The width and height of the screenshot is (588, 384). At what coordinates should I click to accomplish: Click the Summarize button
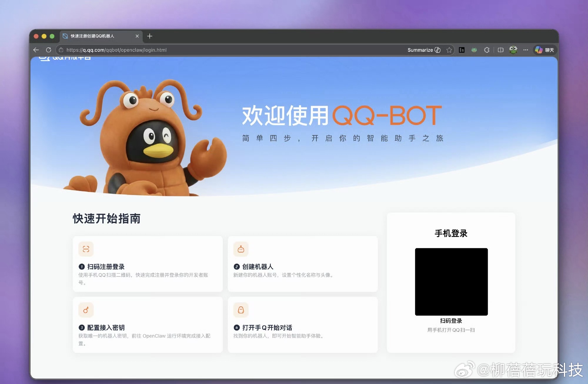tap(420, 50)
